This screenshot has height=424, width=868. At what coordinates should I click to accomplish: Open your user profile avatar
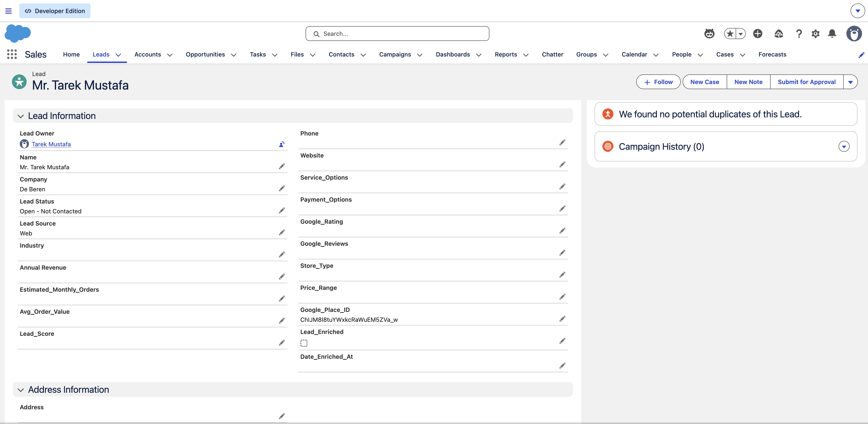[854, 34]
